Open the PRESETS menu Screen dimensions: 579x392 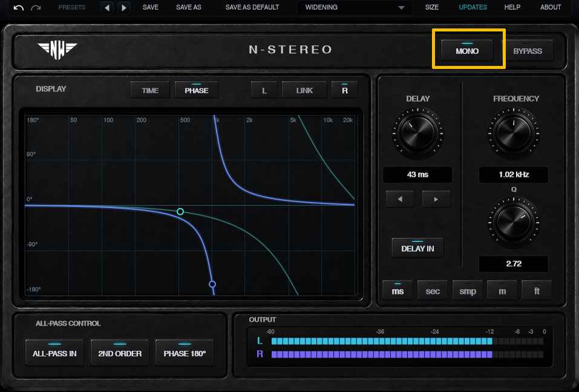[71, 7]
